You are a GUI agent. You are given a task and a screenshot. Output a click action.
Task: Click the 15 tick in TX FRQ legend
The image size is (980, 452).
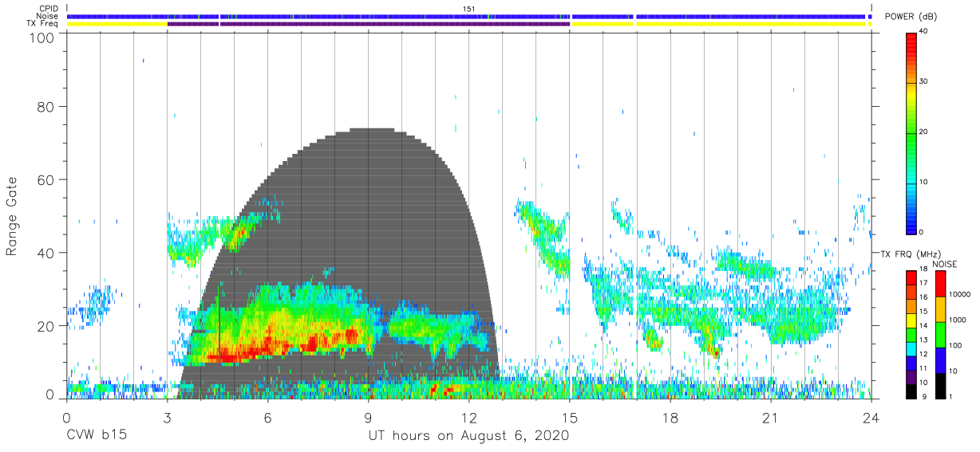coord(925,312)
